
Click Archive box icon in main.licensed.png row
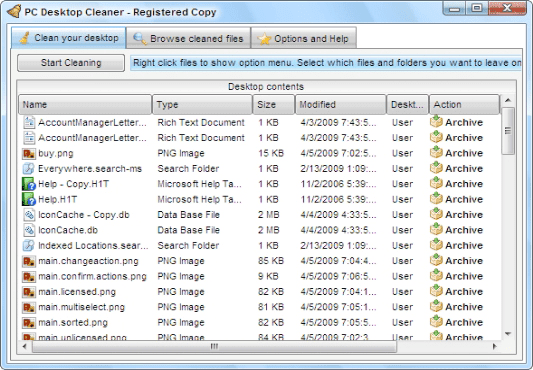(x=436, y=291)
